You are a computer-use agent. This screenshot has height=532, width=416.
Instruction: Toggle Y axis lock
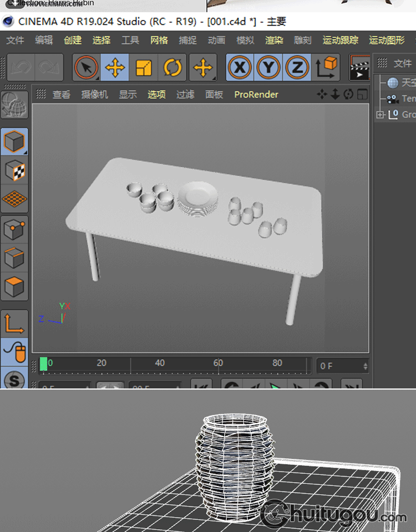point(268,68)
